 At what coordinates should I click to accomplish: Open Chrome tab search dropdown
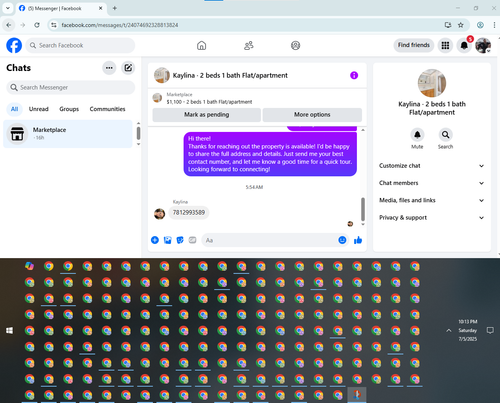point(8,8)
